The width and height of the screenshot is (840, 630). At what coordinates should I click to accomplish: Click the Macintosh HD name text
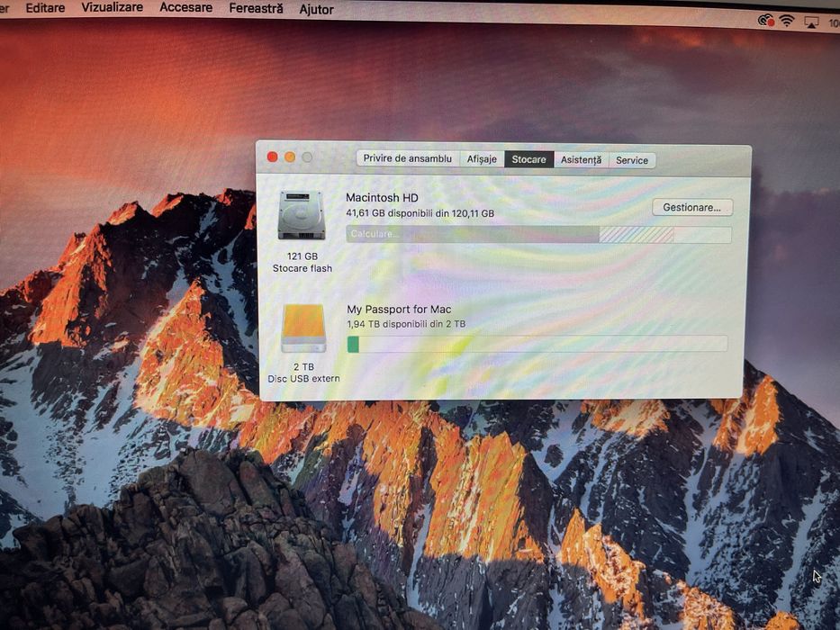coord(382,198)
